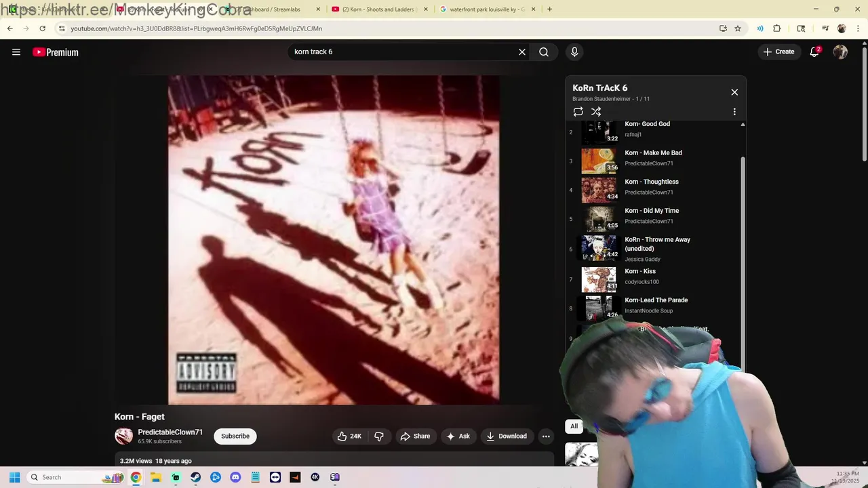The width and height of the screenshot is (868, 488).
Task: Open media controls icon in Chrome toolbar
Action: 825,28
